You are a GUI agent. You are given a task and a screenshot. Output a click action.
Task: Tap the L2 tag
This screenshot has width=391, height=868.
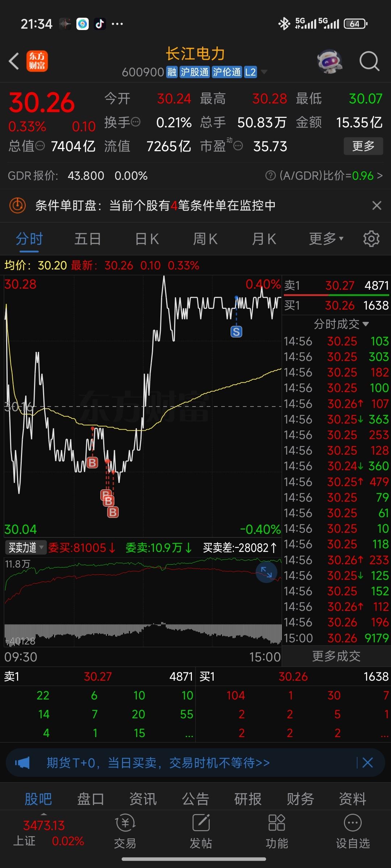point(251,72)
